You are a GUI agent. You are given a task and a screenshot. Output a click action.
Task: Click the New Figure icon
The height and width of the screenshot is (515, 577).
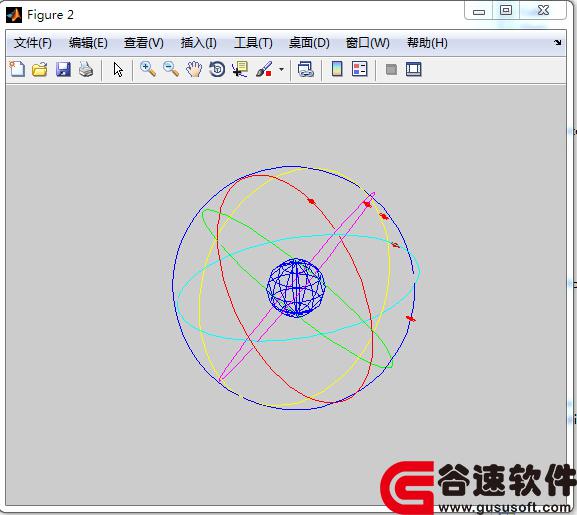17,69
